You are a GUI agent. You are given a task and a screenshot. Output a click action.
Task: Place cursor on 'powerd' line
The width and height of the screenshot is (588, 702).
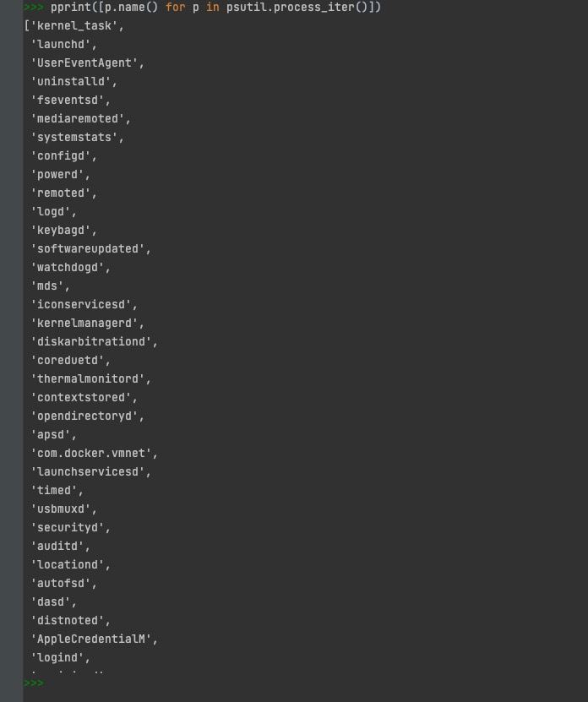[59, 175]
